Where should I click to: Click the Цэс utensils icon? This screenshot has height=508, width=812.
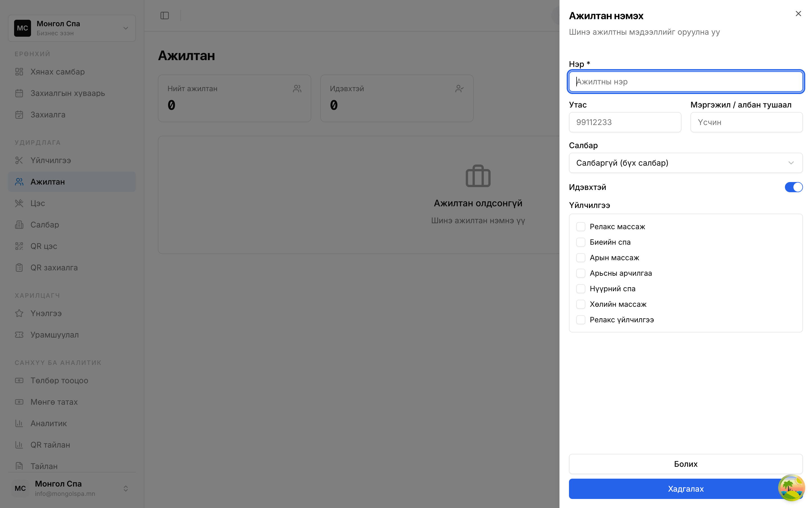(x=19, y=203)
